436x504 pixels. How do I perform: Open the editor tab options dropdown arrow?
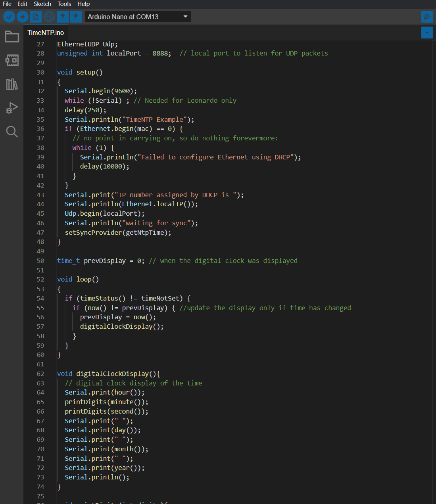coord(427,33)
